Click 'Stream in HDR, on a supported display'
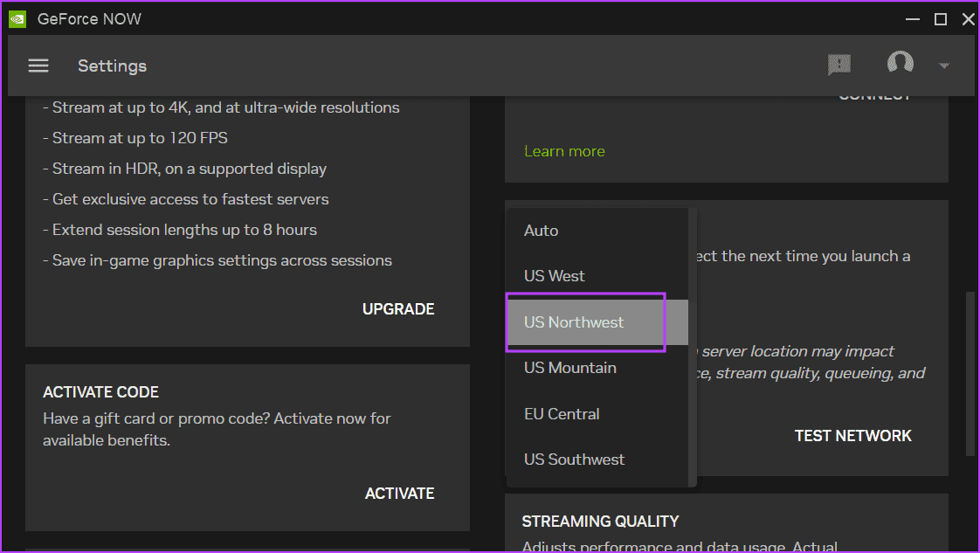This screenshot has width=980, height=553. click(x=184, y=169)
